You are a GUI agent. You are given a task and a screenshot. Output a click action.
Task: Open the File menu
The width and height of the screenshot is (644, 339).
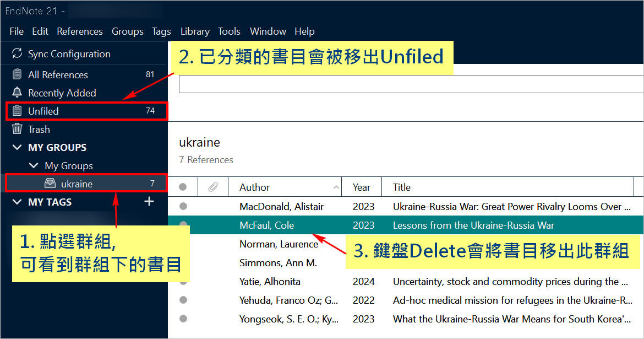coord(17,31)
